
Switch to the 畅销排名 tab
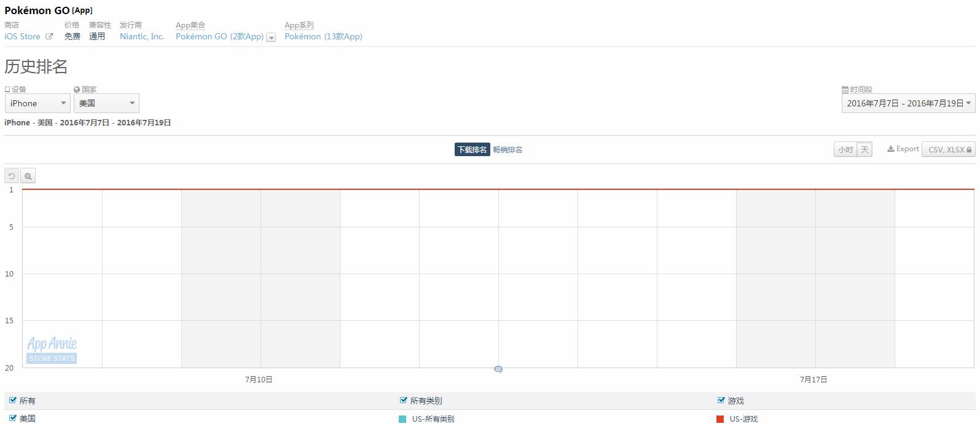point(508,150)
